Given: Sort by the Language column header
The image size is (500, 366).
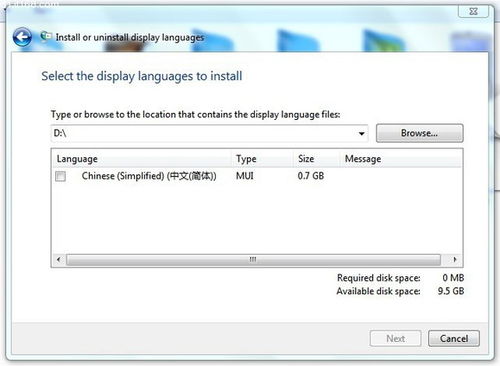Looking at the screenshot, I should (x=142, y=159).
